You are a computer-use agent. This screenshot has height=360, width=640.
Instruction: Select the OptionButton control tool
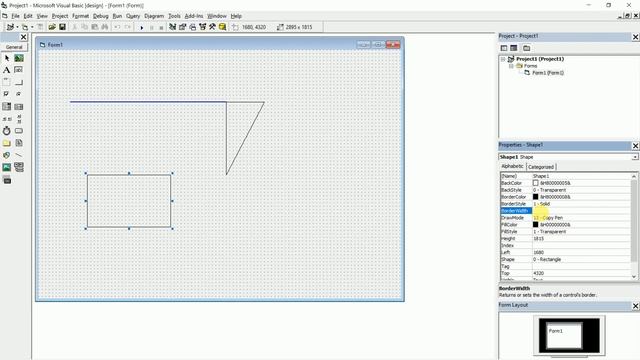click(x=19, y=94)
